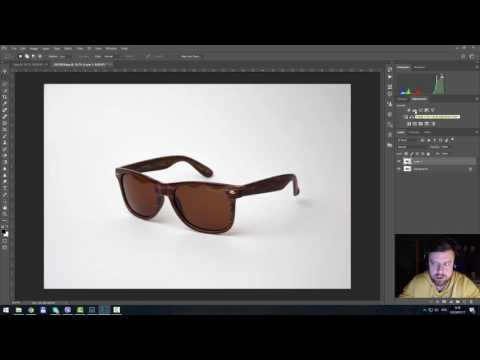This screenshot has width=480, height=360.
Task: Open the Layers panel options menu
Action: (476, 132)
